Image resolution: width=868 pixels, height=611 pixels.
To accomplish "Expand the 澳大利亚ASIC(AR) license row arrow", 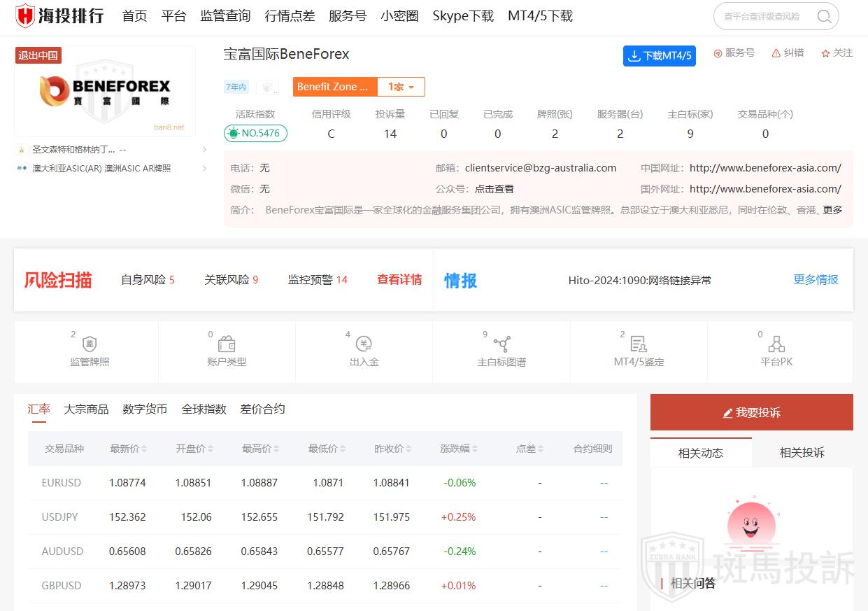I will pyautogui.click(x=204, y=169).
